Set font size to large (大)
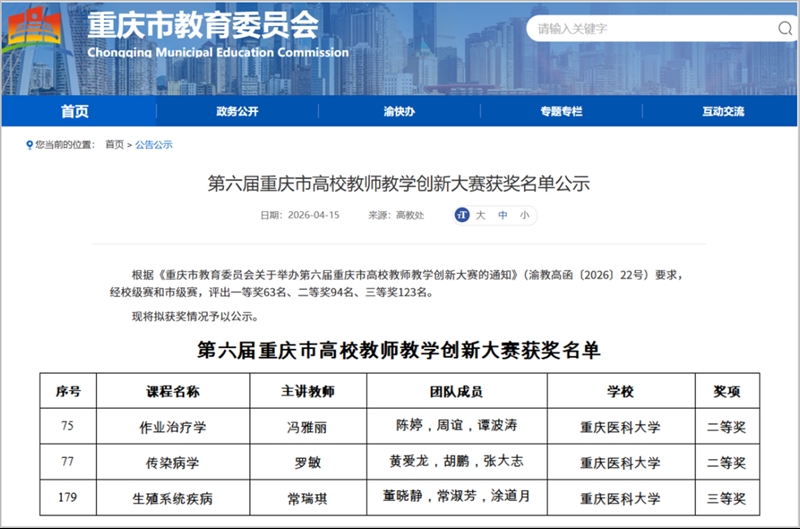The width and height of the screenshot is (800, 529). pyautogui.click(x=480, y=215)
